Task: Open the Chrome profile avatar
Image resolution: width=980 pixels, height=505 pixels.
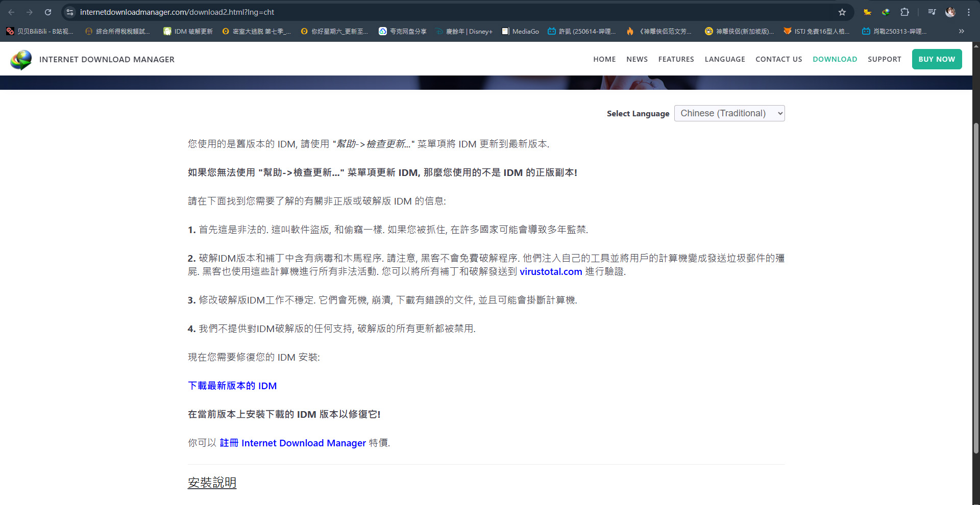Action: pyautogui.click(x=950, y=12)
